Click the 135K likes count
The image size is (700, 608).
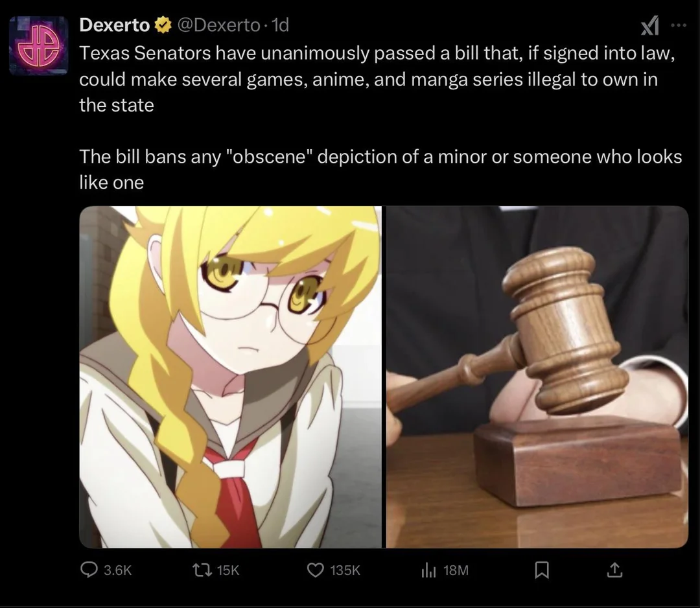pyautogui.click(x=345, y=570)
